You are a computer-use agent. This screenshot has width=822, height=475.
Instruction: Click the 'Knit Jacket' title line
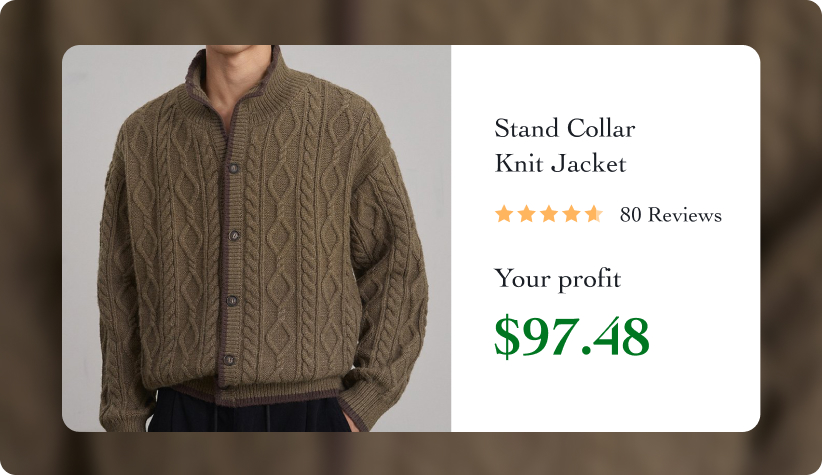(560, 163)
